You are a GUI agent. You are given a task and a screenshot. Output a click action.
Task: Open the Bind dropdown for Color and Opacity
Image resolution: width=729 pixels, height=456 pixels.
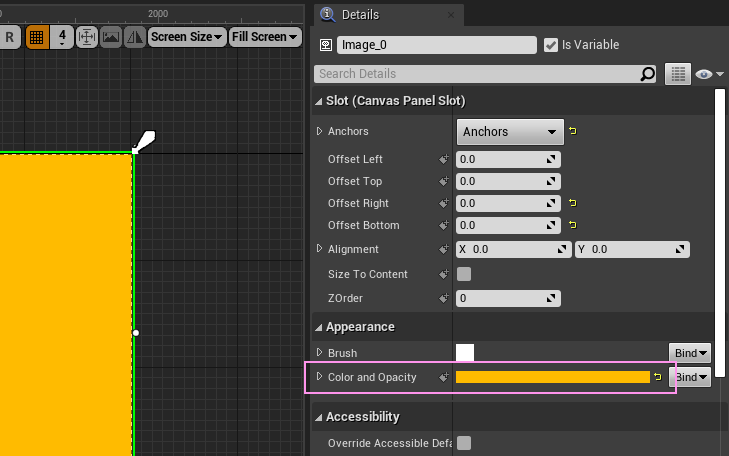point(690,377)
